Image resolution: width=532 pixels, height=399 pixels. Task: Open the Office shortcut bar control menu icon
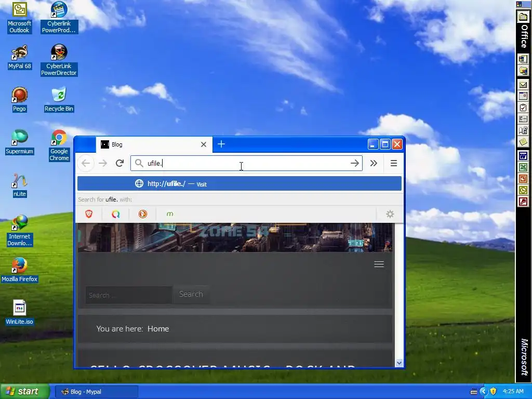(x=520, y=4)
